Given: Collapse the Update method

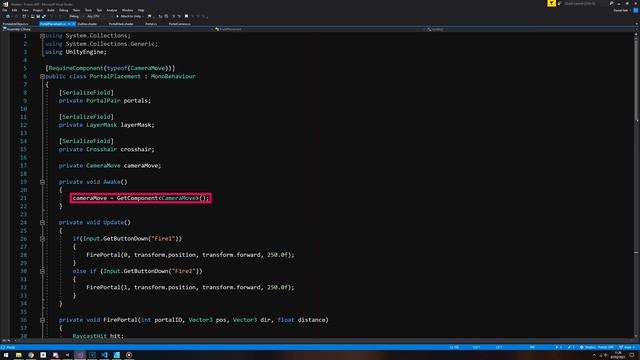Looking at the screenshot, I should coord(42,222).
